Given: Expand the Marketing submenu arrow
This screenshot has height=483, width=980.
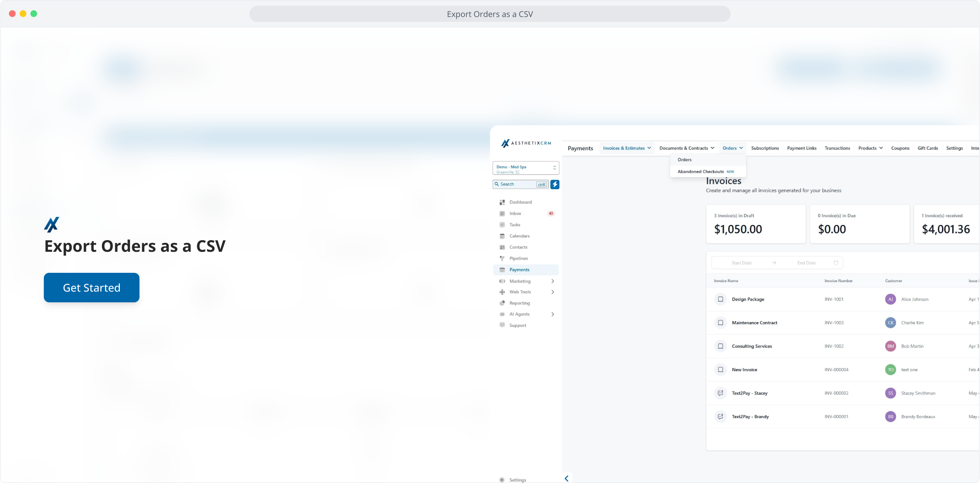Looking at the screenshot, I should click(553, 281).
